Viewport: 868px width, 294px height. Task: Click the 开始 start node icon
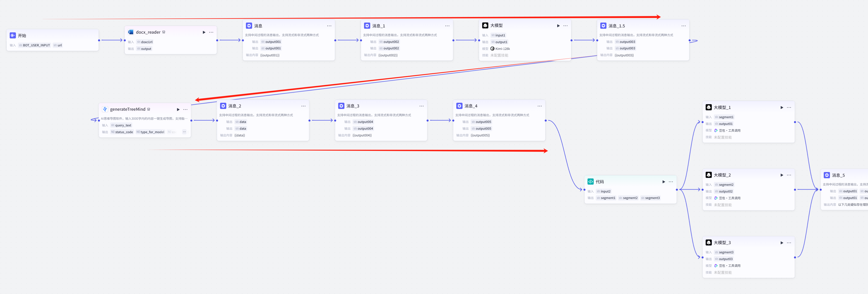(13, 35)
